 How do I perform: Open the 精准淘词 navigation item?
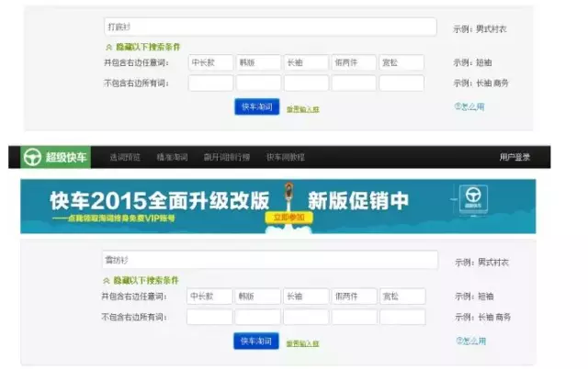pyautogui.click(x=172, y=157)
